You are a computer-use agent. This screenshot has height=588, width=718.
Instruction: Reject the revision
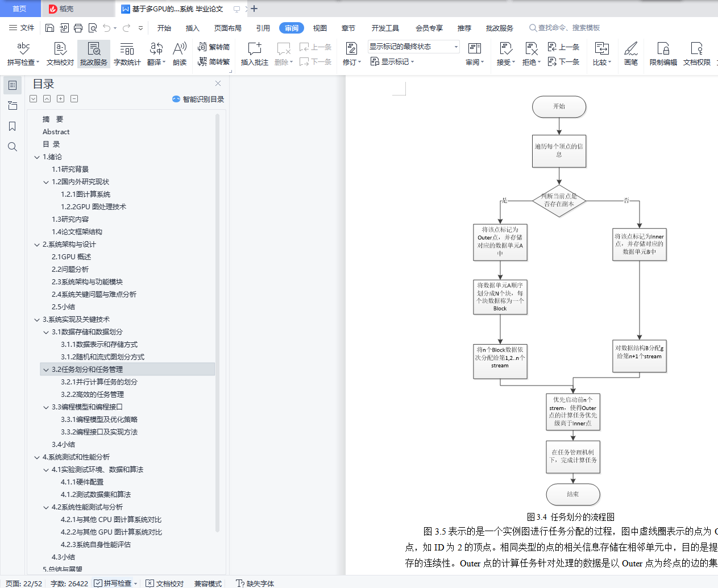[532, 54]
